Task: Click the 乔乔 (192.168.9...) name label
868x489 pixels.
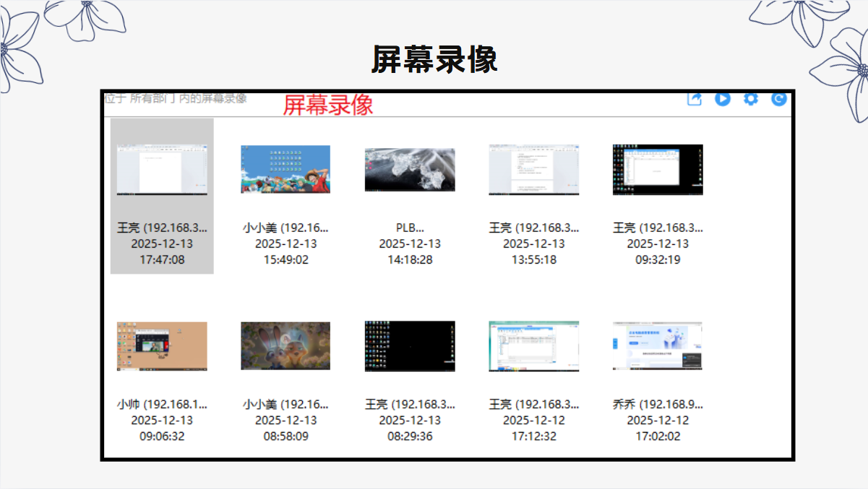Action: click(x=658, y=404)
